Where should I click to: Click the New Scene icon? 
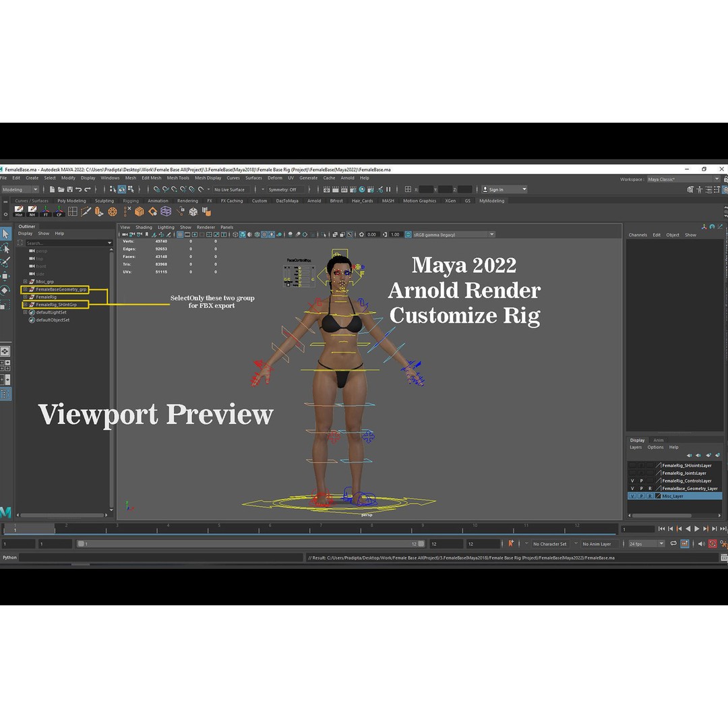(52, 189)
